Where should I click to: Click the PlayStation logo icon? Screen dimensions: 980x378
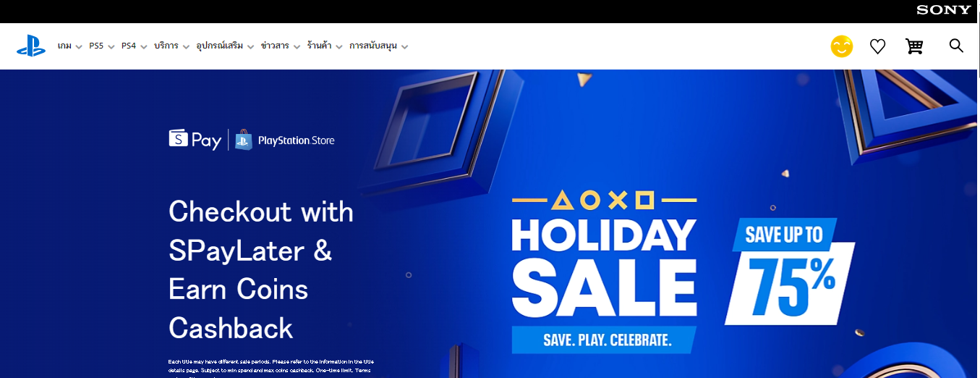point(31,46)
